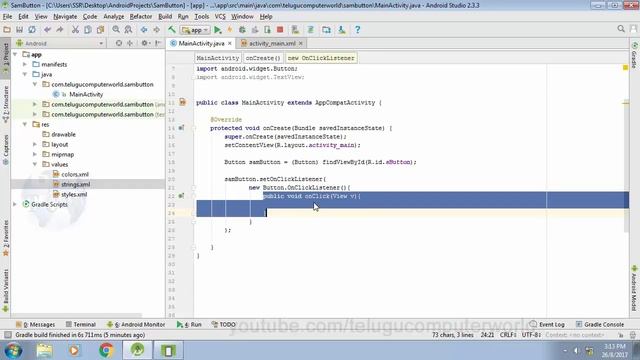The width and height of the screenshot is (640, 360).
Task: Switch to the activity_main.xml tab
Action: [272, 43]
